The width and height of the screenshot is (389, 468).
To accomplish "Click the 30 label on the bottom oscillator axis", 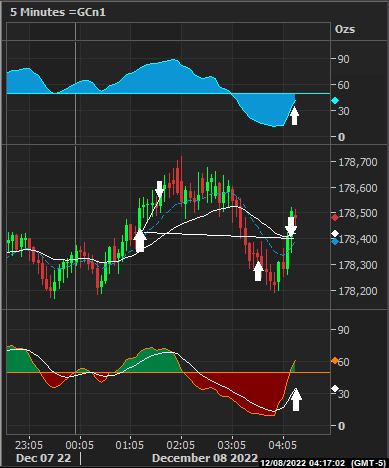I will click(344, 394).
